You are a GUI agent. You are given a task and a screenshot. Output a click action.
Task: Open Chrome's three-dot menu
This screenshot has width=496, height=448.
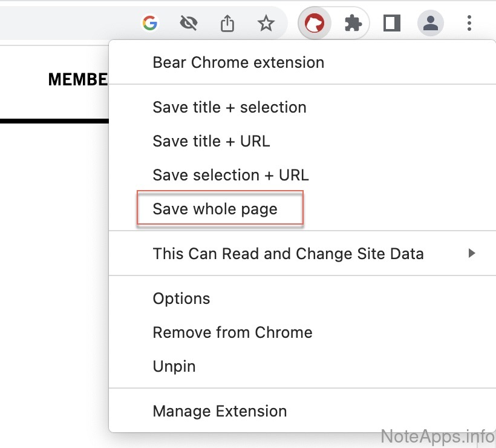click(x=469, y=24)
